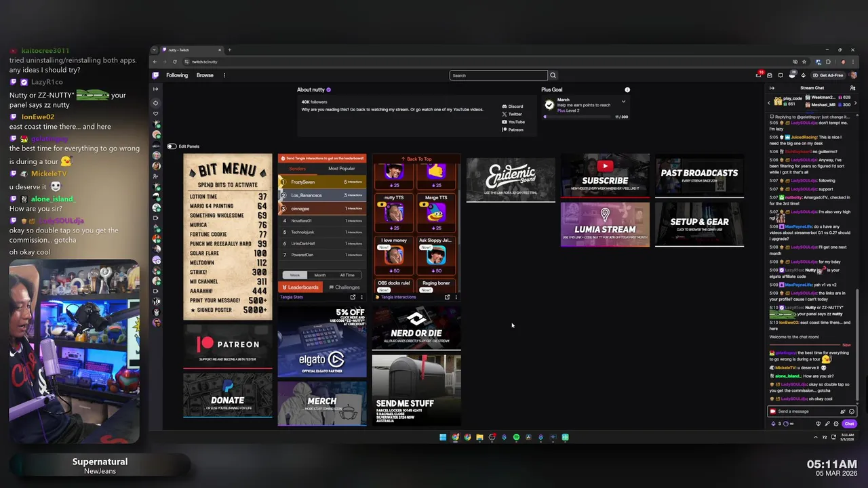Open the Chrome tab search dropdown
Viewport: 868px width, 488px height.
155,49
